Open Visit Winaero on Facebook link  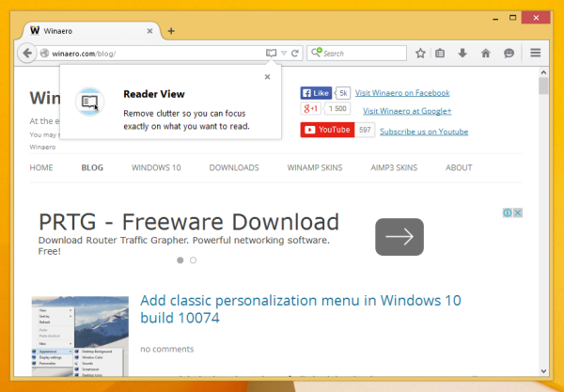tap(402, 93)
